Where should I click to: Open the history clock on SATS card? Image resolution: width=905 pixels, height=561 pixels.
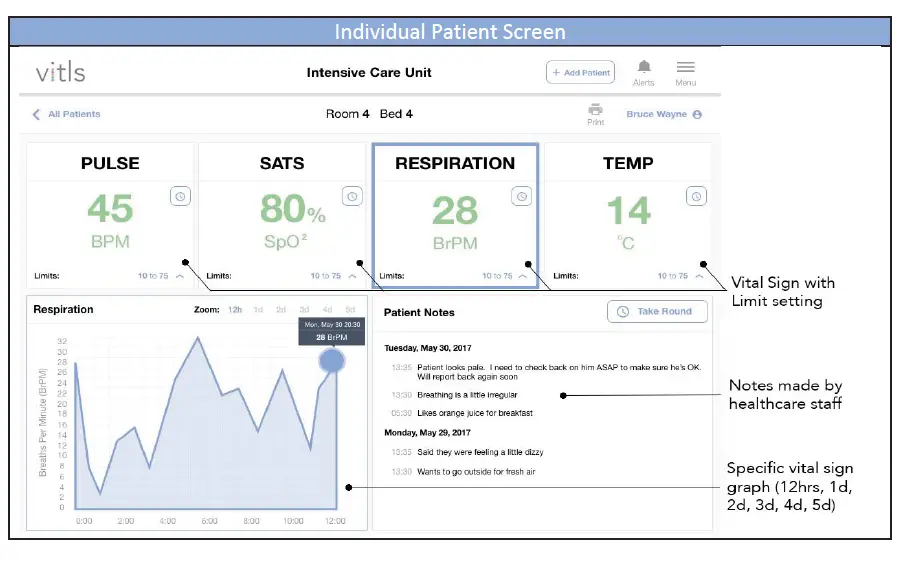[352, 196]
